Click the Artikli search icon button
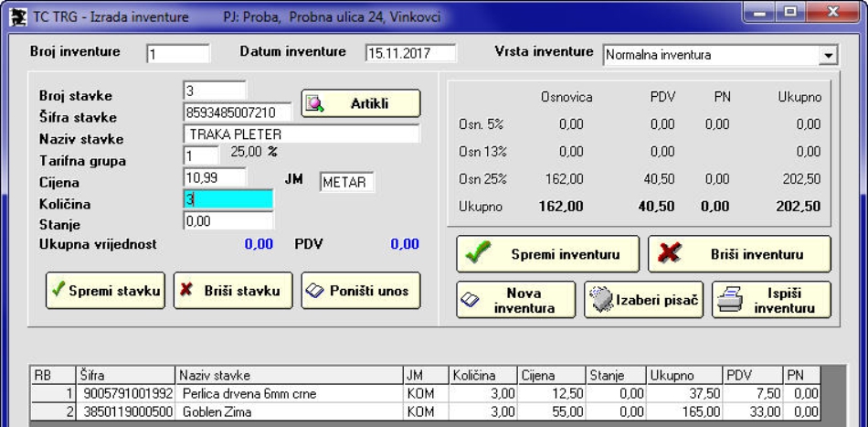Screen dimensions: 868x427 360,104
